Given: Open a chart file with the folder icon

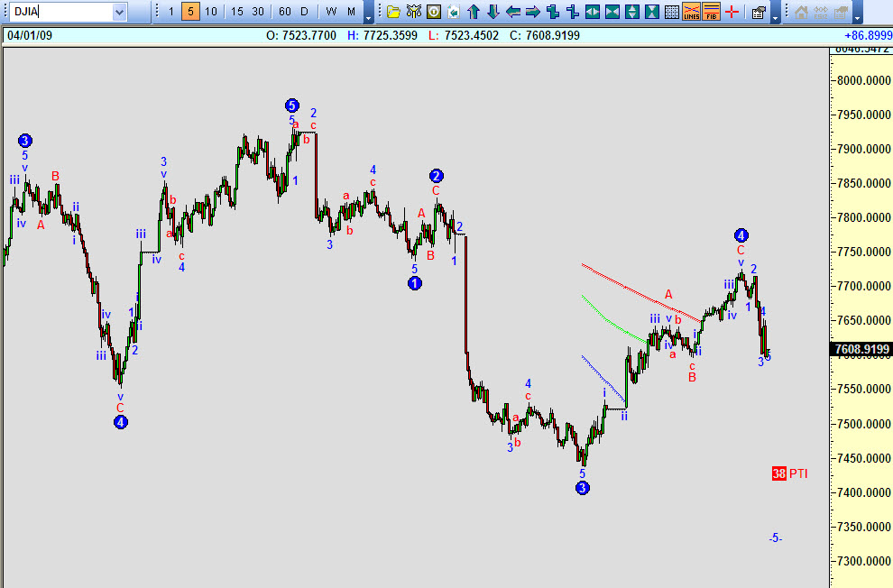Looking at the screenshot, I should pos(393,12).
